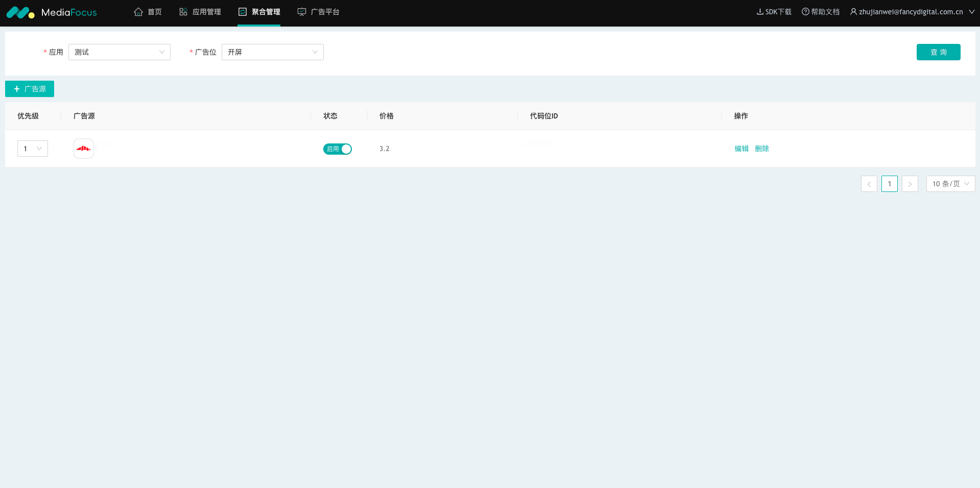Click the home icon in the navigation bar
The image size is (980, 488).
pyautogui.click(x=138, y=12)
